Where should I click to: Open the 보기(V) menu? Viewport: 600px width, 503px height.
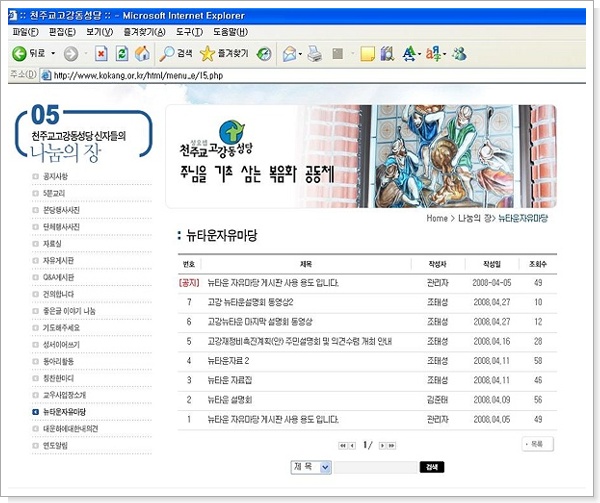point(99,32)
